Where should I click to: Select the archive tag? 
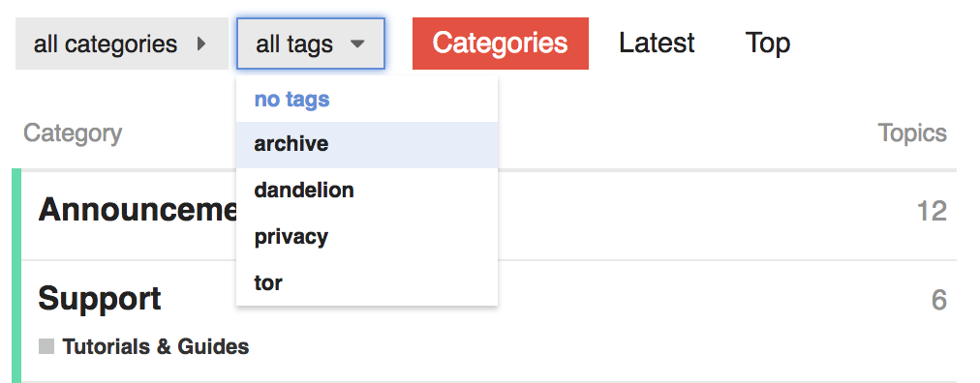(367, 145)
